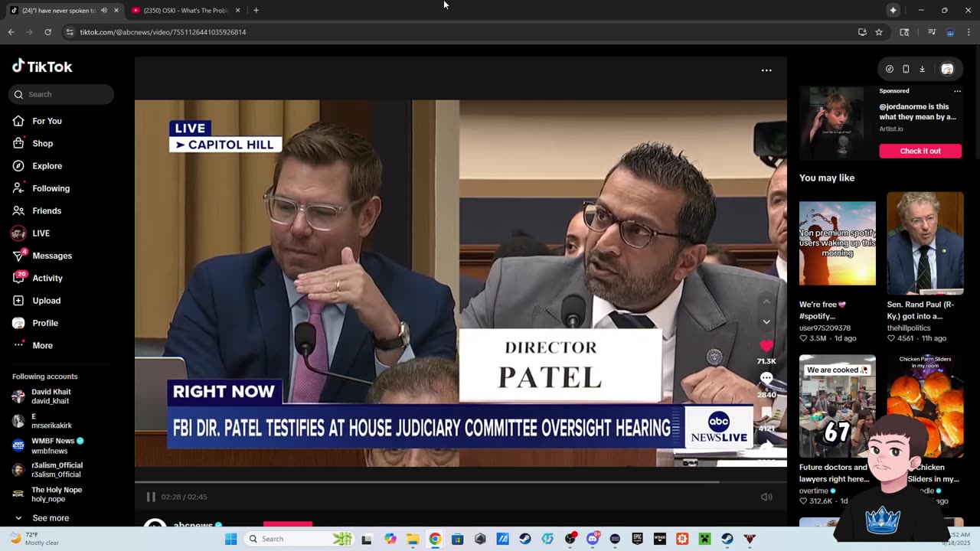The image size is (980, 551).
Task: Open the sponsored ad options menu
Action: [x=957, y=91]
